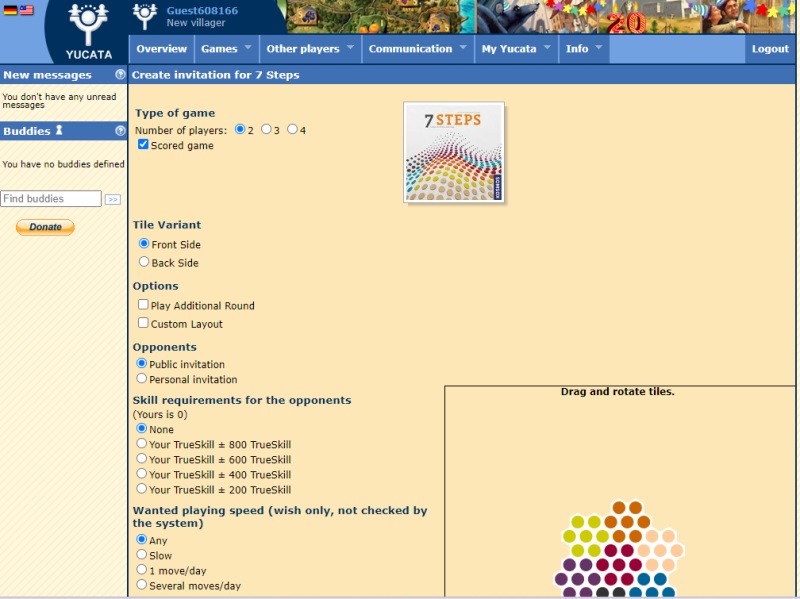Viewport: 800px width, 599px height.
Task: Switch site language to German flag
Action: point(10,9)
